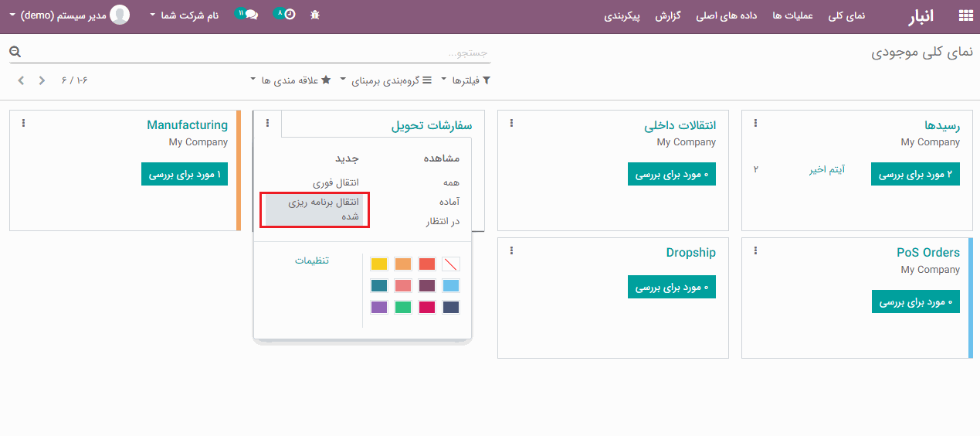
Task: Choose همه in the view list
Action: [x=451, y=182]
